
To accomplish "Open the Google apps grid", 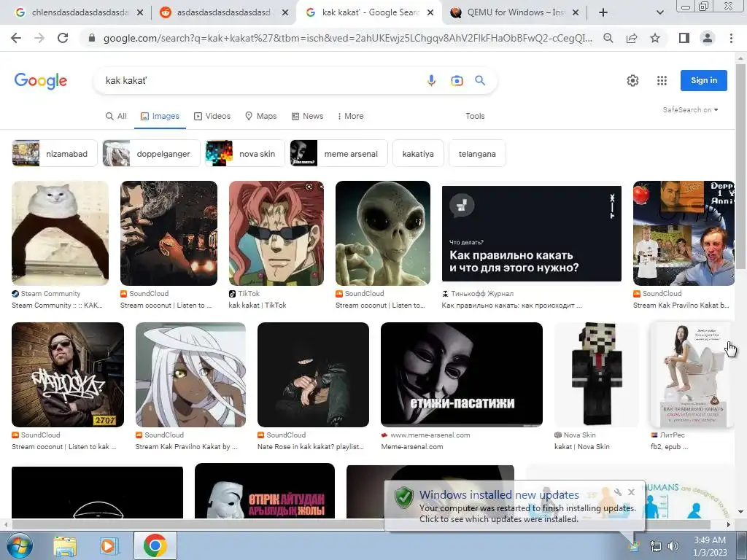I will pyautogui.click(x=662, y=80).
